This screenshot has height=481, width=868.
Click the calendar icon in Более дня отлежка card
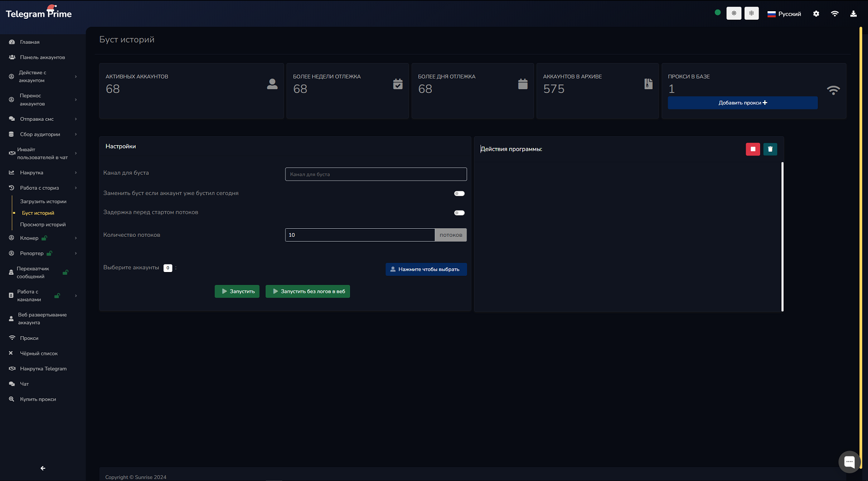click(523, 84)
